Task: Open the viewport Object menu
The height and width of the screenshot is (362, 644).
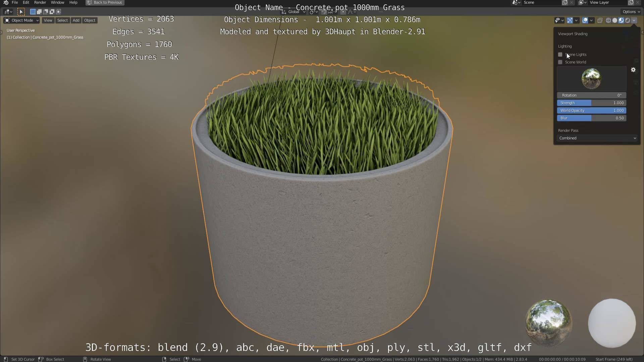Action: (x=90, y=20)
